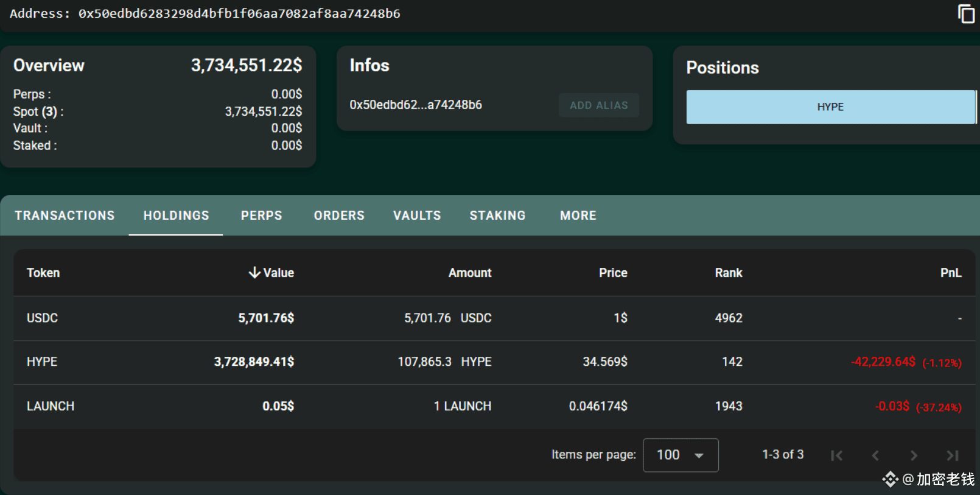Sort by the Token column header
Viewport: 980px width, 495px height.
[x=43, y=273]
